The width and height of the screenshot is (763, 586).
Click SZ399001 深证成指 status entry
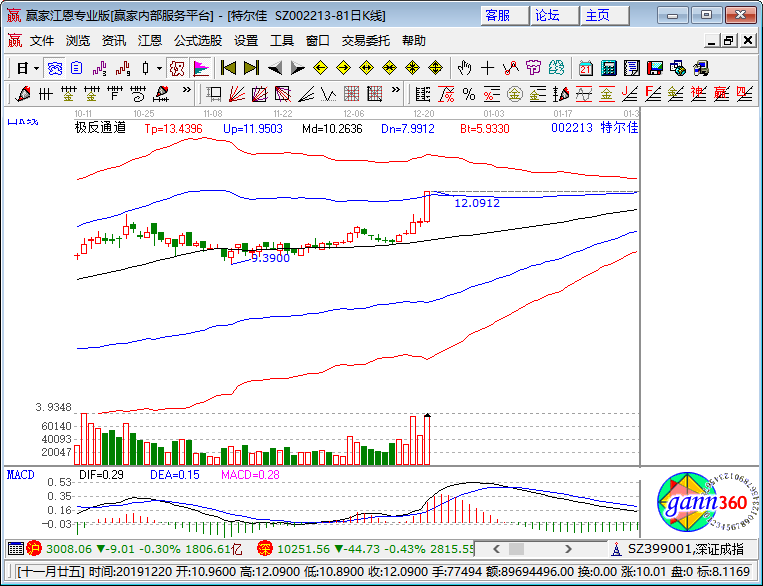pos(686,549)
